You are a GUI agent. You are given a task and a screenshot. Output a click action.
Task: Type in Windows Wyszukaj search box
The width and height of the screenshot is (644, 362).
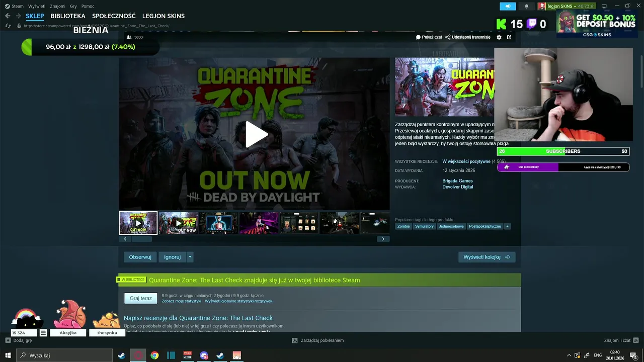[x=64, y=355]
